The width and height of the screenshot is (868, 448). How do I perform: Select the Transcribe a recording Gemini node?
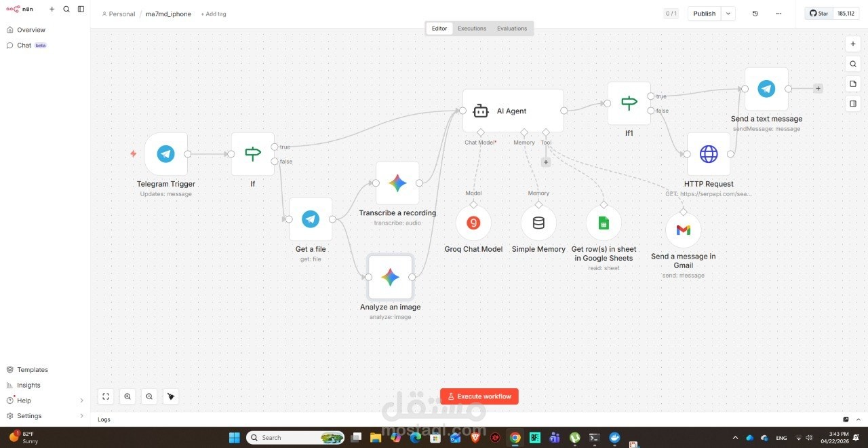tap(397, 183)
